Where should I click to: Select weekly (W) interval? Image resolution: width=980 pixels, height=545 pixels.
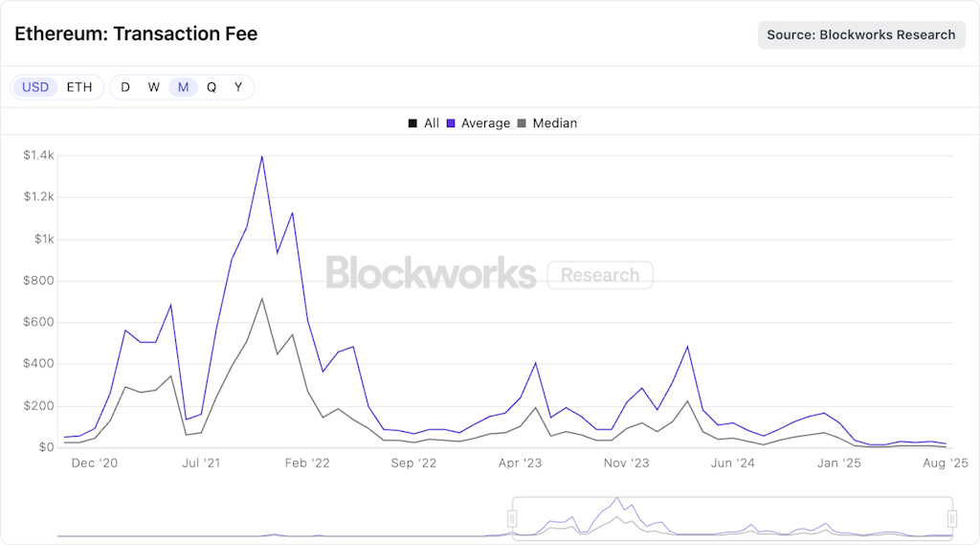tap(154, 87)
